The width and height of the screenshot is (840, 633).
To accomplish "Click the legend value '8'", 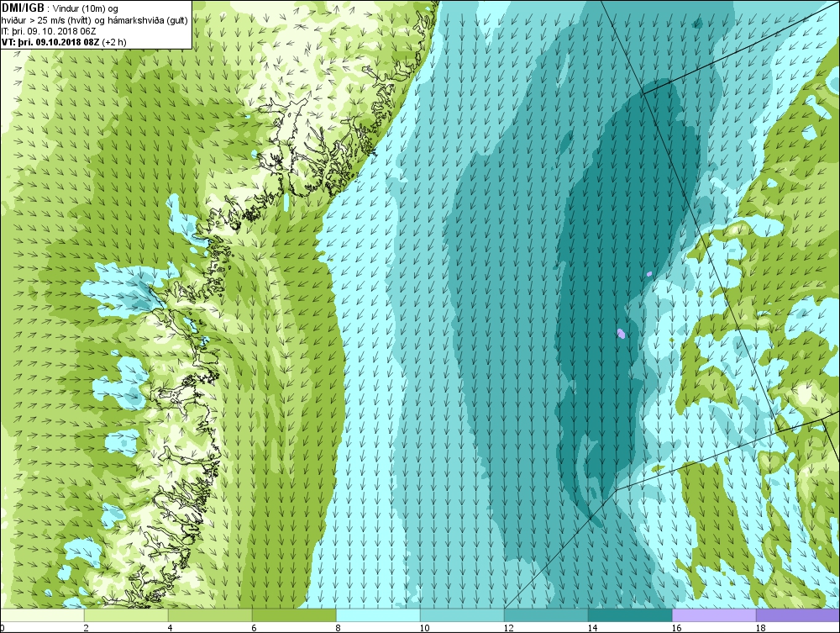I will pos(338,628).
